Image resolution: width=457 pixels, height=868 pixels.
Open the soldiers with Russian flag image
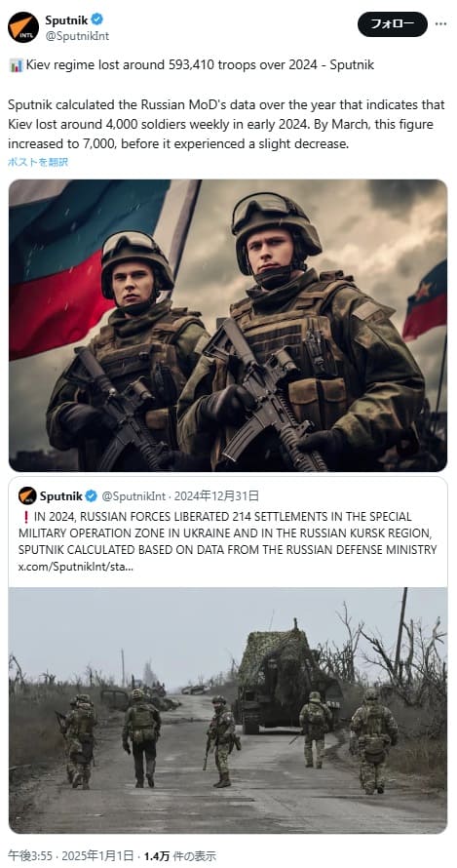pos(228,325)
